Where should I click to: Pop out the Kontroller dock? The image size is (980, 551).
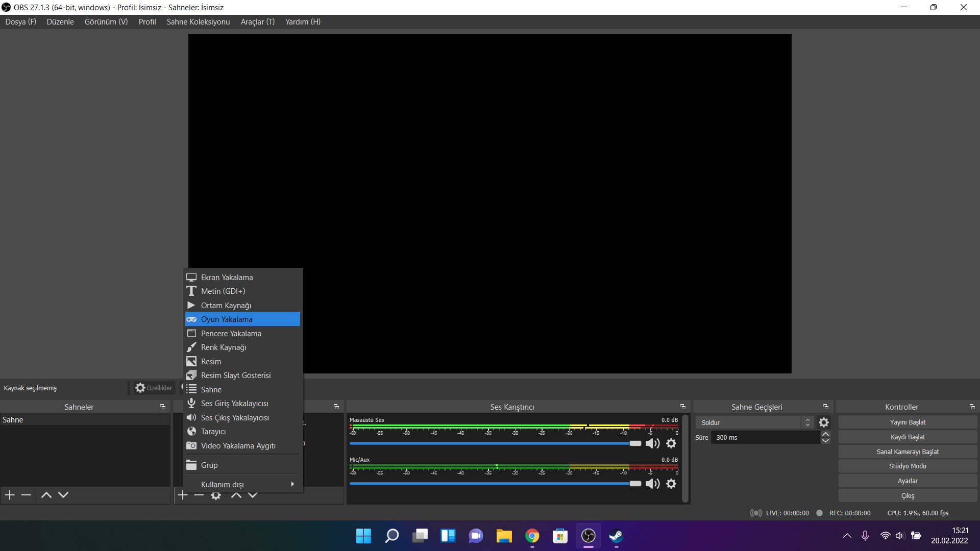(x=972, y=407)
